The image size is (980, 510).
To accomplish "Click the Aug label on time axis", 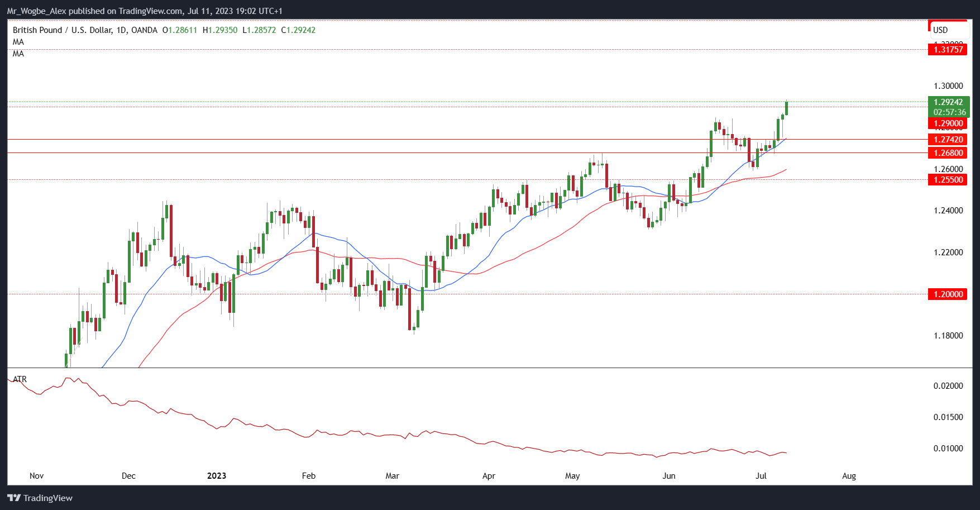I will pos(849,476).
